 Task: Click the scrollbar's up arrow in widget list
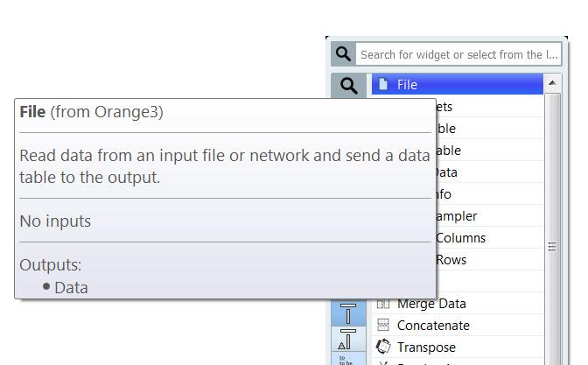coord(552,83)
